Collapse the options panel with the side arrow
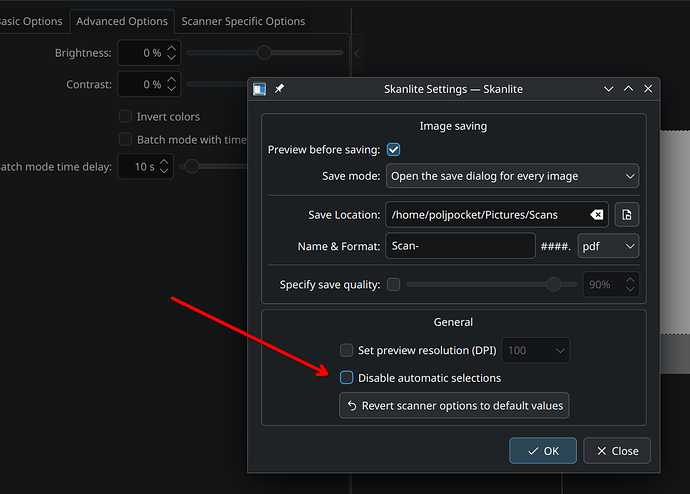 click(x=357, y=53)
